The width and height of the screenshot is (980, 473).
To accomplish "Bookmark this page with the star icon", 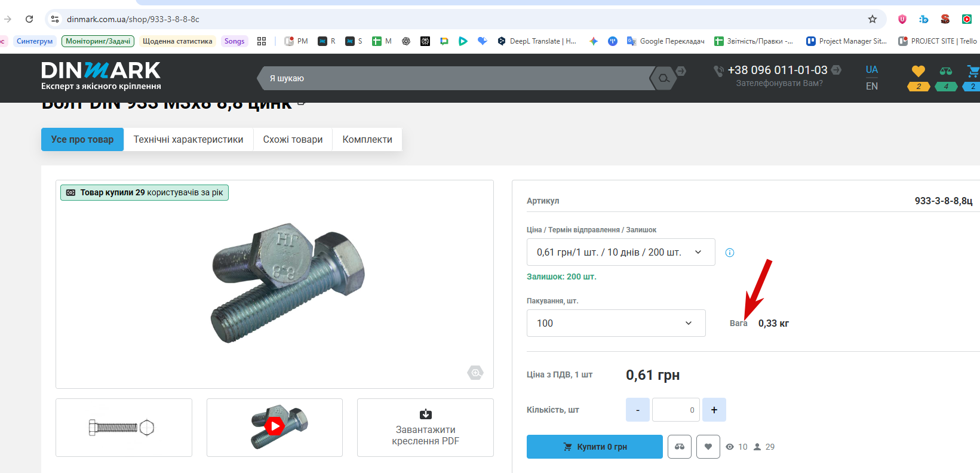I will (873, 19).
